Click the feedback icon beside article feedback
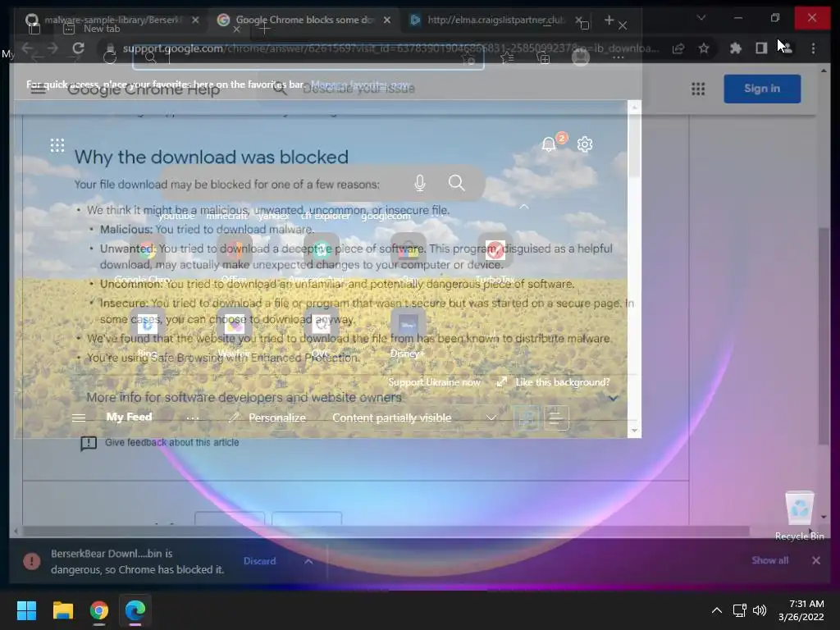Viewport: 840px width, 630px height. [x=89, y=443]
